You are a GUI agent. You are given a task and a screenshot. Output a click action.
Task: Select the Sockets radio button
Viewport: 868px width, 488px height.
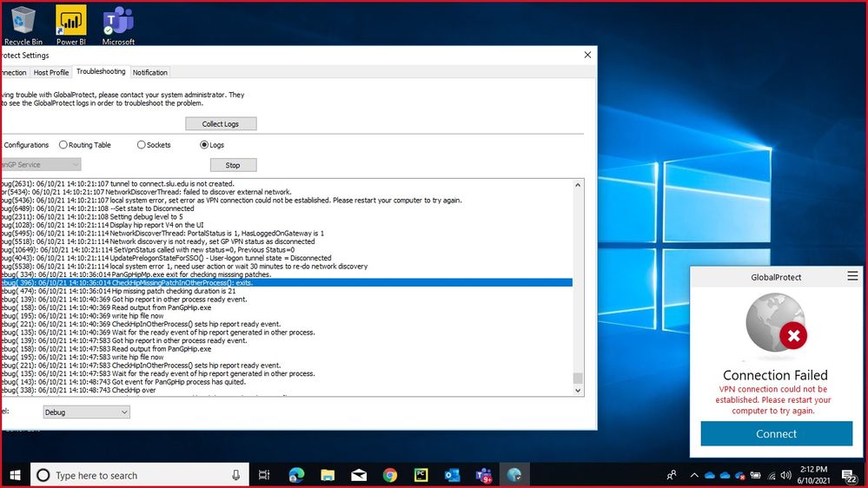[142, 145]
